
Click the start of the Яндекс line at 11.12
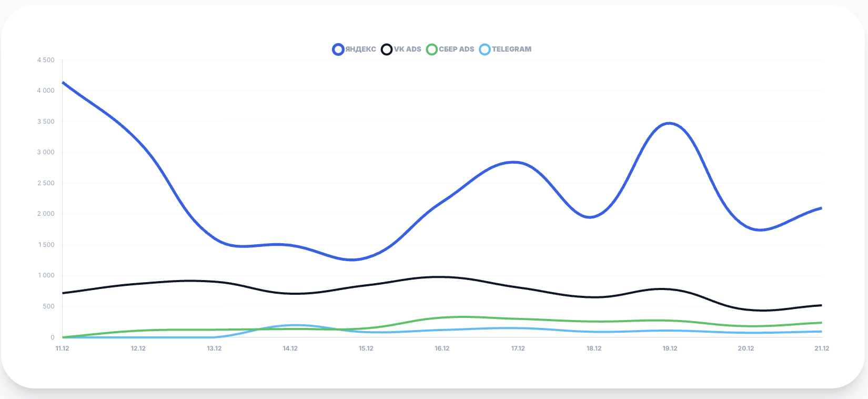click(x=63, y=83)
